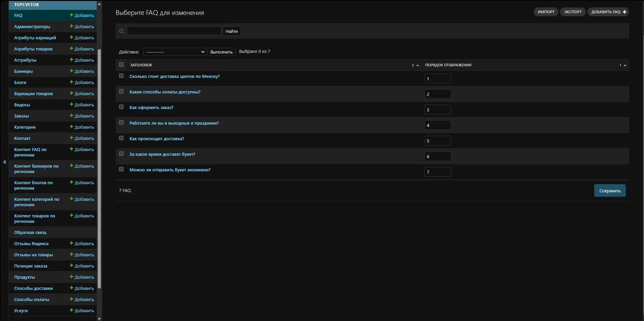Click the Выполнить button
This screenshot has width=644, height=321.
point(222,52)
